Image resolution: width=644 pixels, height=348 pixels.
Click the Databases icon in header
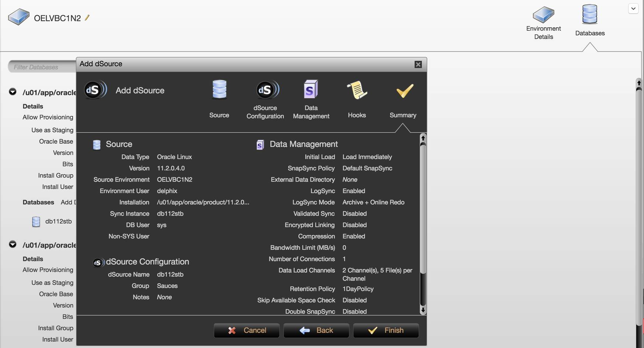click(x=589, y=15)
